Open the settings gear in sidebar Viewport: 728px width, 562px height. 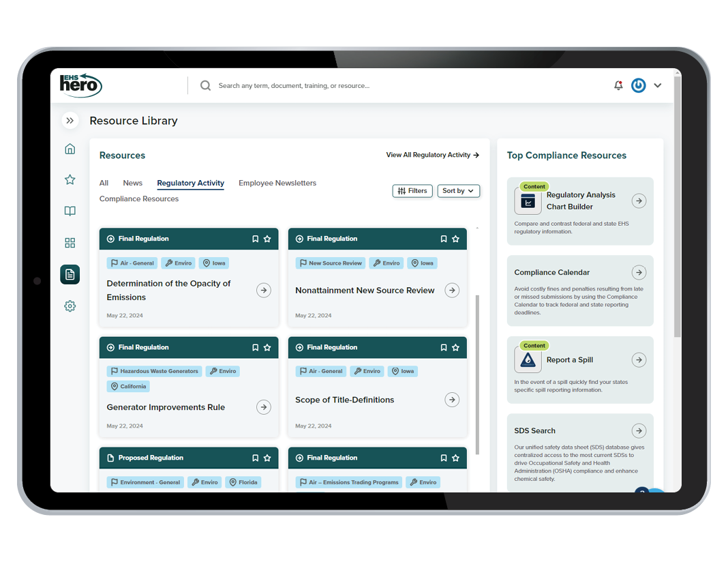pos(70,306)
